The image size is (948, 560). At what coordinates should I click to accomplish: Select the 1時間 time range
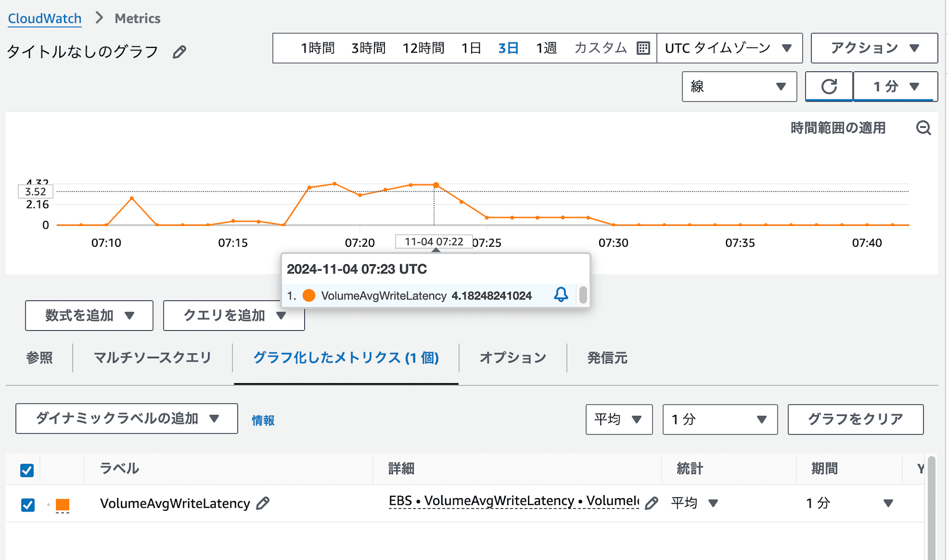pos(317,48)
